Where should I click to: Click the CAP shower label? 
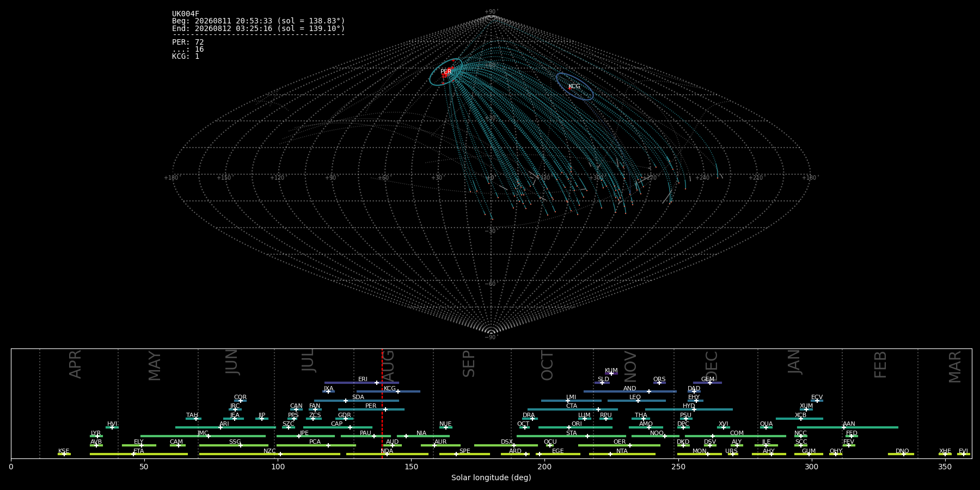pyautogui.click(x=337, y=424)
